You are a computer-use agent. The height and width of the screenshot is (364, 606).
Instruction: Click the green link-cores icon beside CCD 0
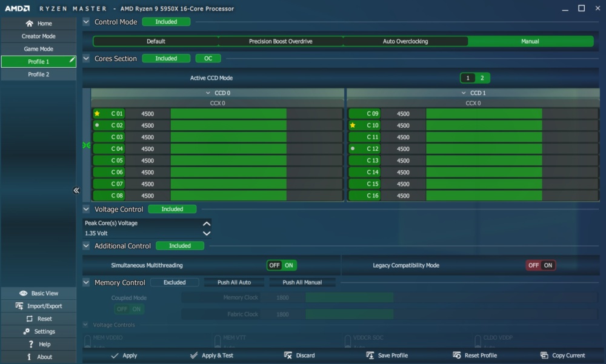coord(87,145)
